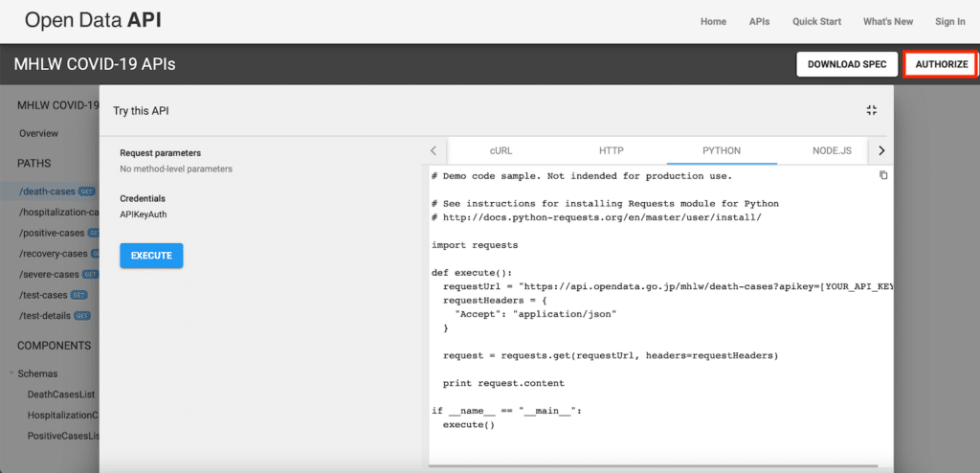Screen dimensions: 980x473
Task: Show more code language tabs arrow
Action: click(881, 150)
